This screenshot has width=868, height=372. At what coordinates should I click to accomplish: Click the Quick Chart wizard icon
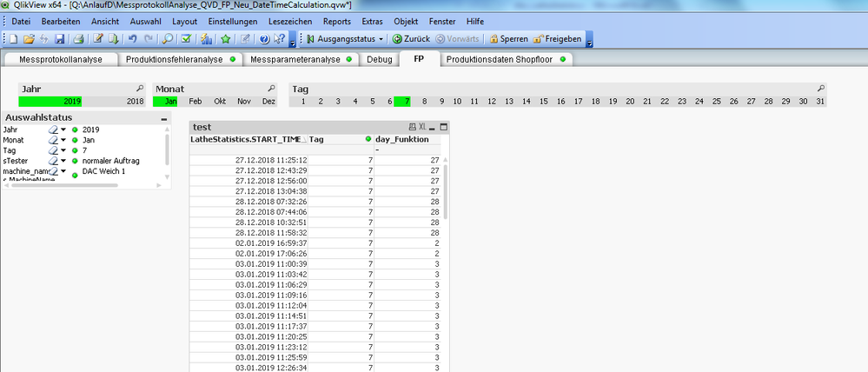point(206,39)
